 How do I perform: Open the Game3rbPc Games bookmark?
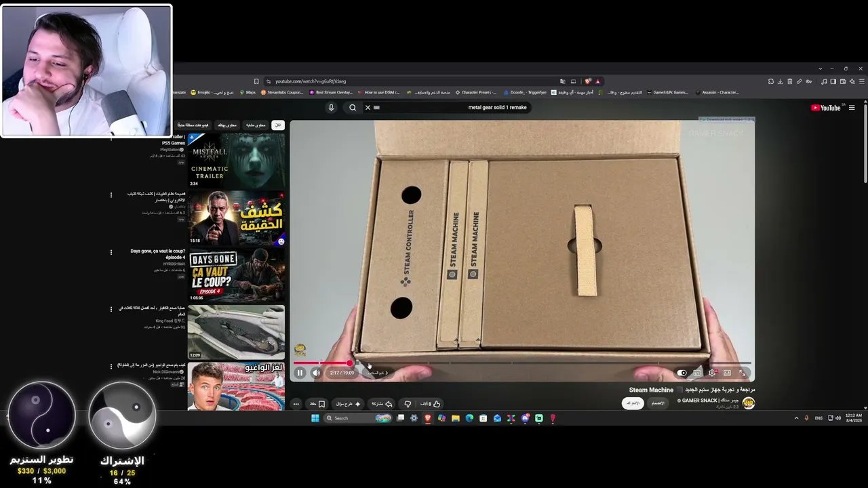tap(667, 92)
